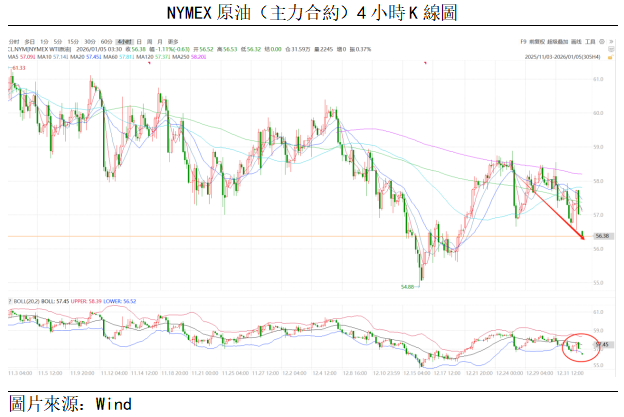This screenshot has height=417, width=624.
Task: Choose the 15分 timeframe
Action: point(73,41)
